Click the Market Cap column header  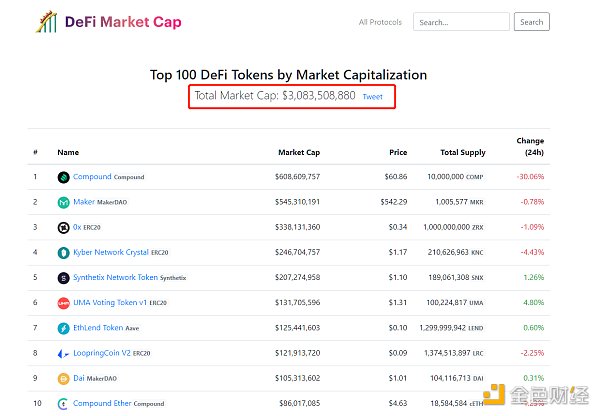(299, 152)
